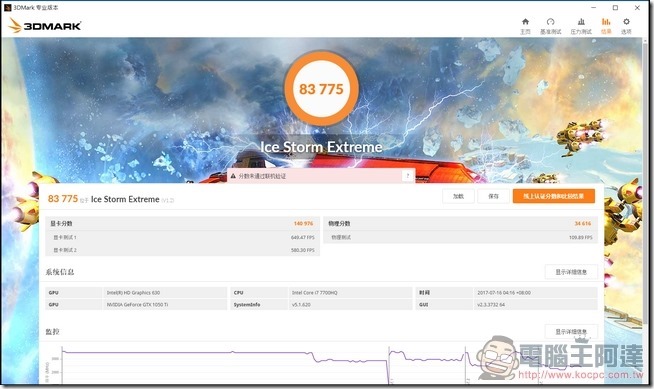Click the 3DMark logo in header
Image resolution: width=654 pixels, height=389 pixels.
pos(45,25)
